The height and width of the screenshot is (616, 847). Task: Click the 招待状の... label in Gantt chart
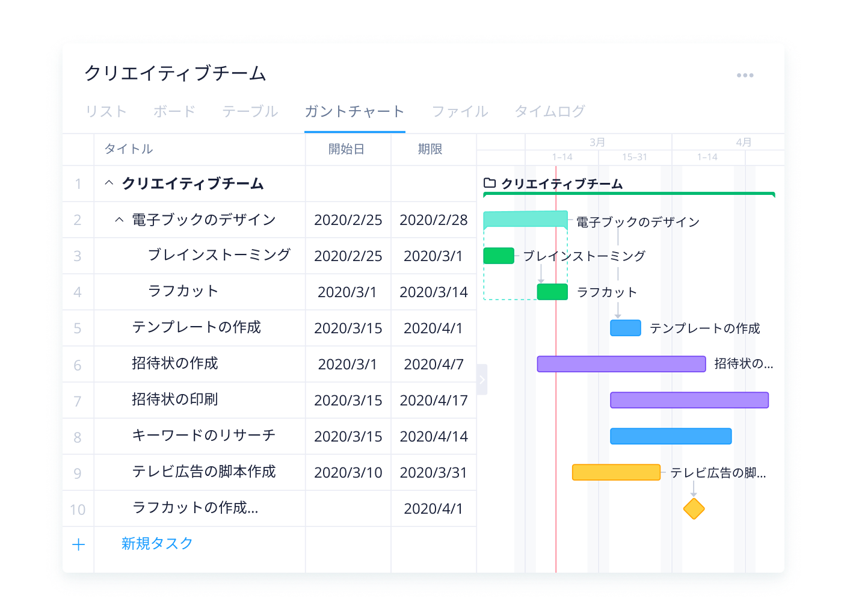(x=744, y=363)
